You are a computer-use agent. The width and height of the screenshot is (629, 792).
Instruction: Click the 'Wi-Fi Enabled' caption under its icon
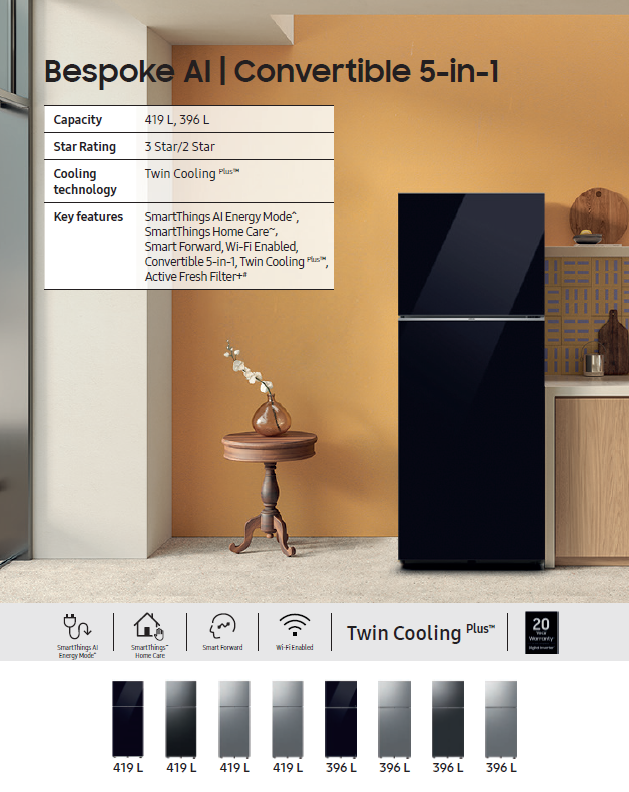295,647
